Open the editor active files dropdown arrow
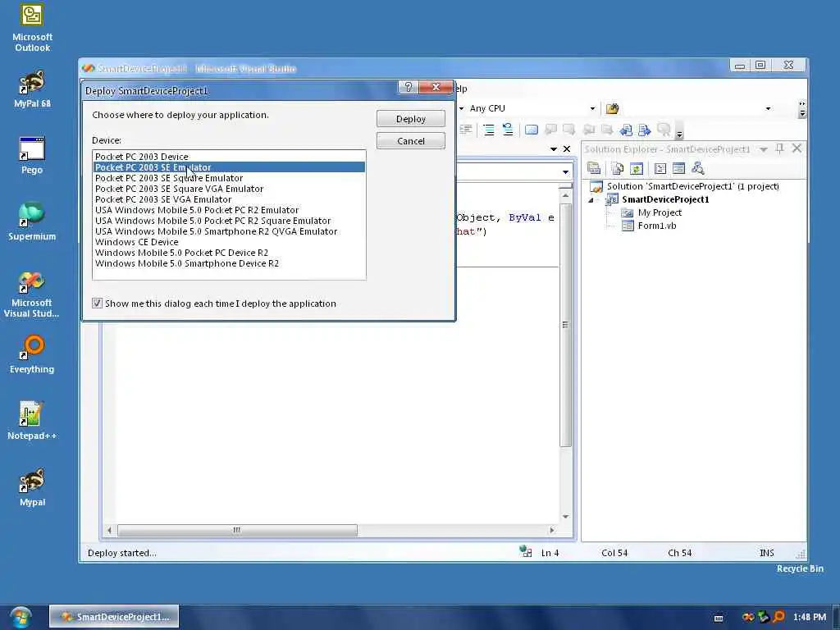Image resolution: width=840 pixels, height=630 pixels. 554,149
